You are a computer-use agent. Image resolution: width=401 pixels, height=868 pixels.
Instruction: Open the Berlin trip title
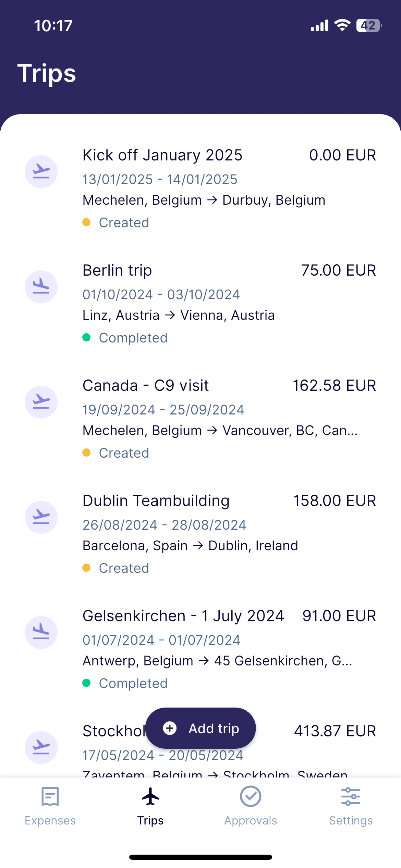click(x=117, y=270)
